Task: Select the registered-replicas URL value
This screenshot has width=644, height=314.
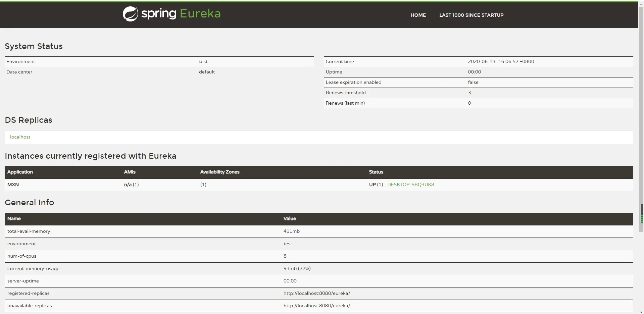Action: (x=317, y=293)
